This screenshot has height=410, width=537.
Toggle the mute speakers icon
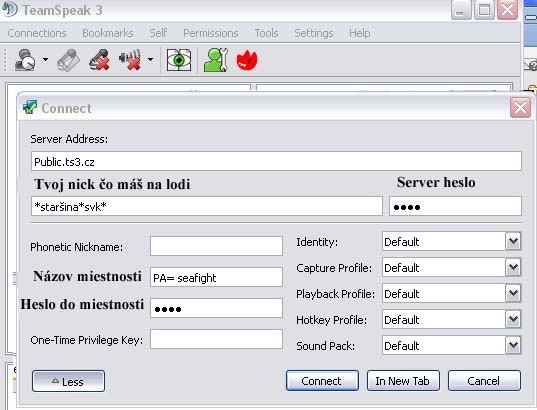[x=130, y=60]
